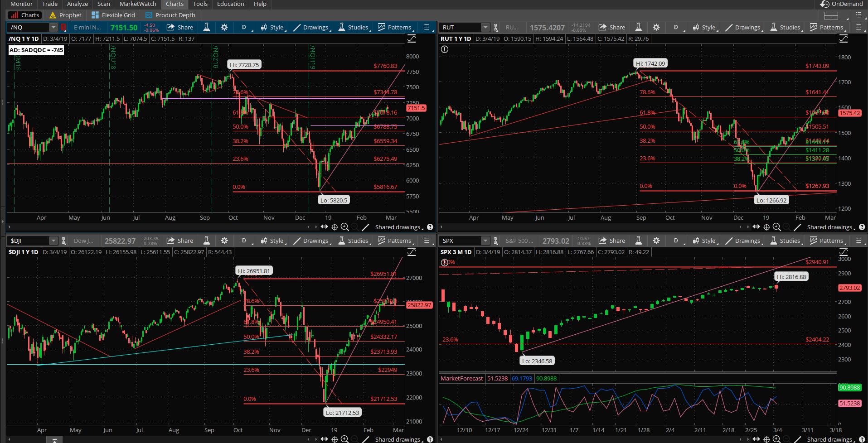Click the AD: $ADQDC = -745 label
This screenshot has height=443, width=868.
point(36,50)
